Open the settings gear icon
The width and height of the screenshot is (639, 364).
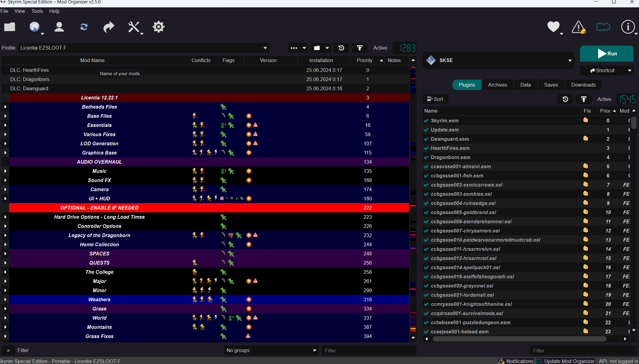point(158,27)
